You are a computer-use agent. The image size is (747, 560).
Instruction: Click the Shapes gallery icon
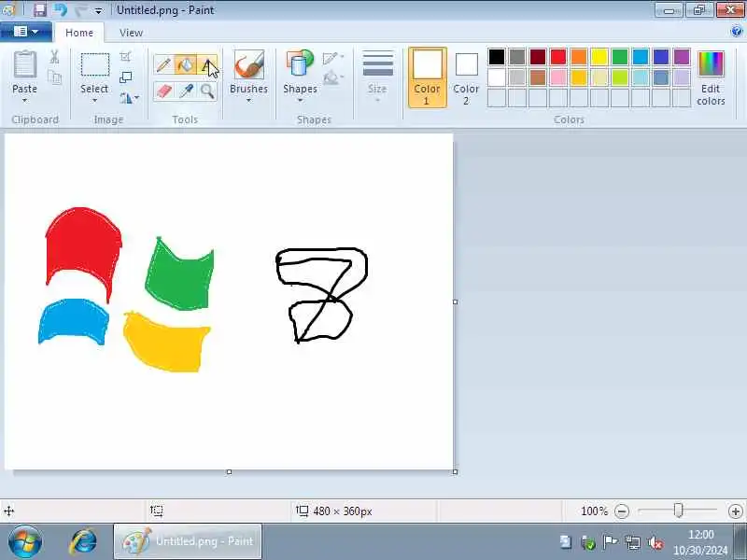tap(300, 64)
